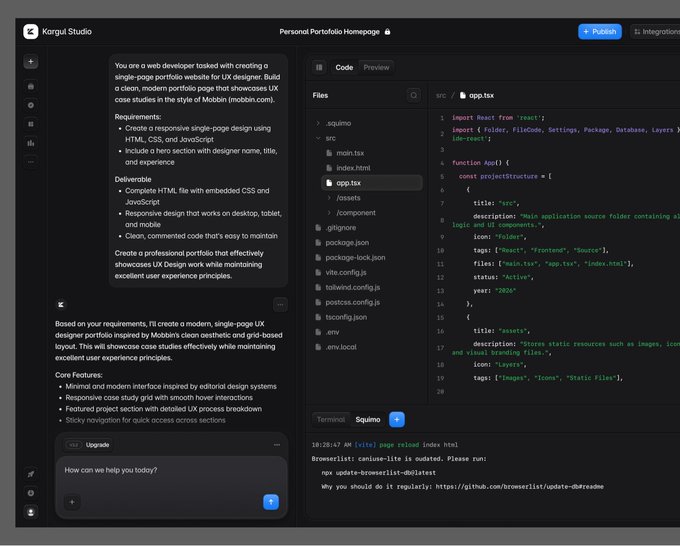Image resolution: width=680 pixels, height=546 pixels.
Task: Open the chat box ellipsis next to Upgrade
Action: (277, 445)
